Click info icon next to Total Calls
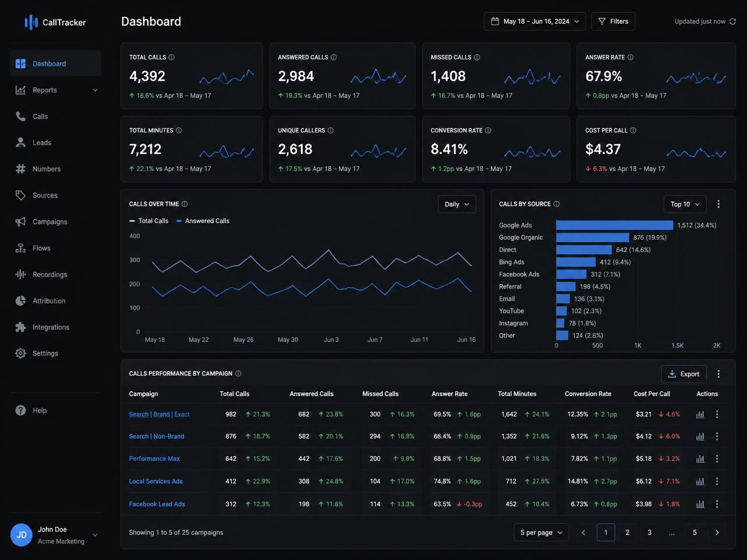Image resolution: width=747 pixels, height=560 pixels. (172, 57)
